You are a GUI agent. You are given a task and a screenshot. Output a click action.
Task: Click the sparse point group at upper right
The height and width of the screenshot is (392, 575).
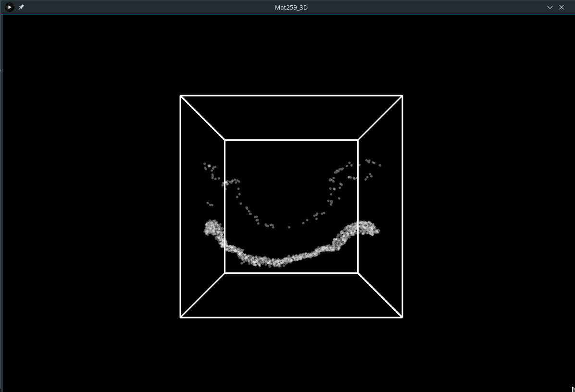(x=369, y=163)
